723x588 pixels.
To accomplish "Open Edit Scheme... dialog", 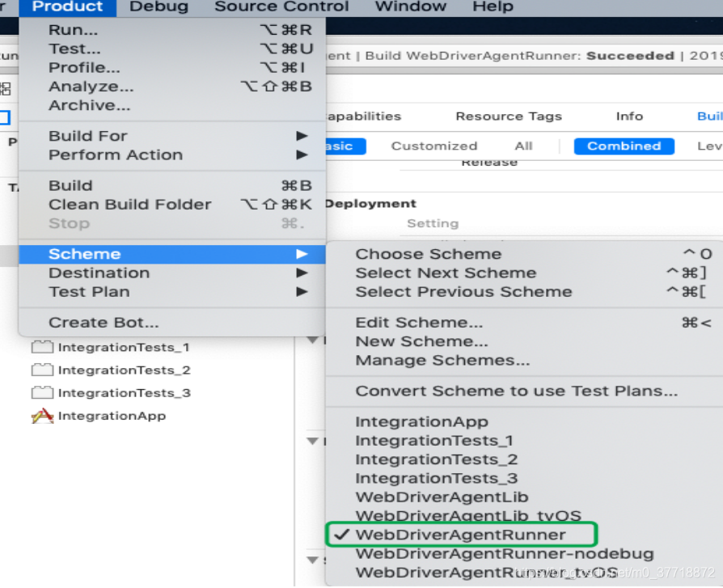I will coord(524,323).
